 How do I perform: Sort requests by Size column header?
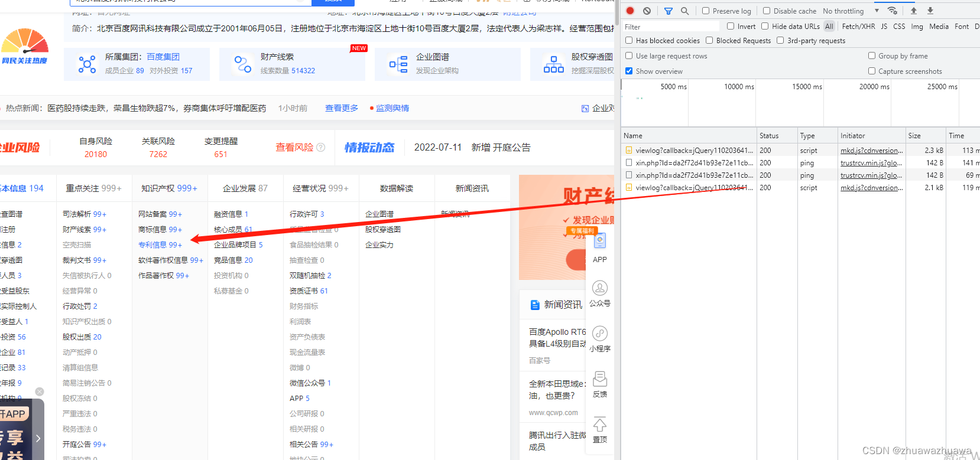925,136
